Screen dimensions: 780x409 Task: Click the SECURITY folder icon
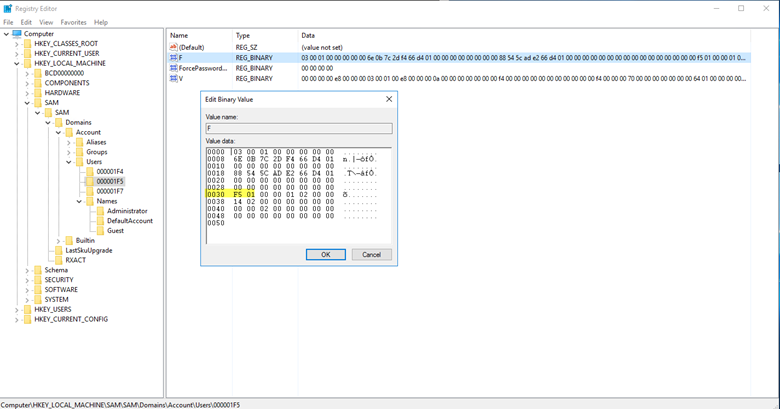pyautogui.click(x=38, y=280)
